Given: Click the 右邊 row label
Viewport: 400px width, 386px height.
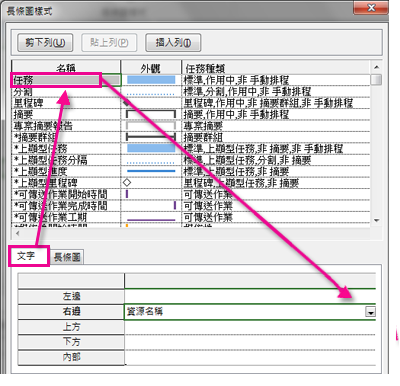Looking at the screenshot, I should click(x=71, y=312).
